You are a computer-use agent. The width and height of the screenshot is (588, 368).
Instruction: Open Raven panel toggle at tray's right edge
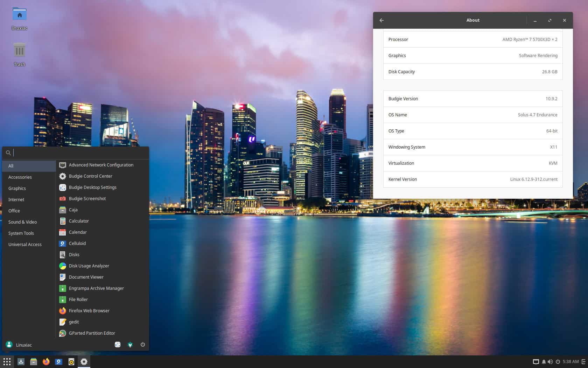(584, 362)
